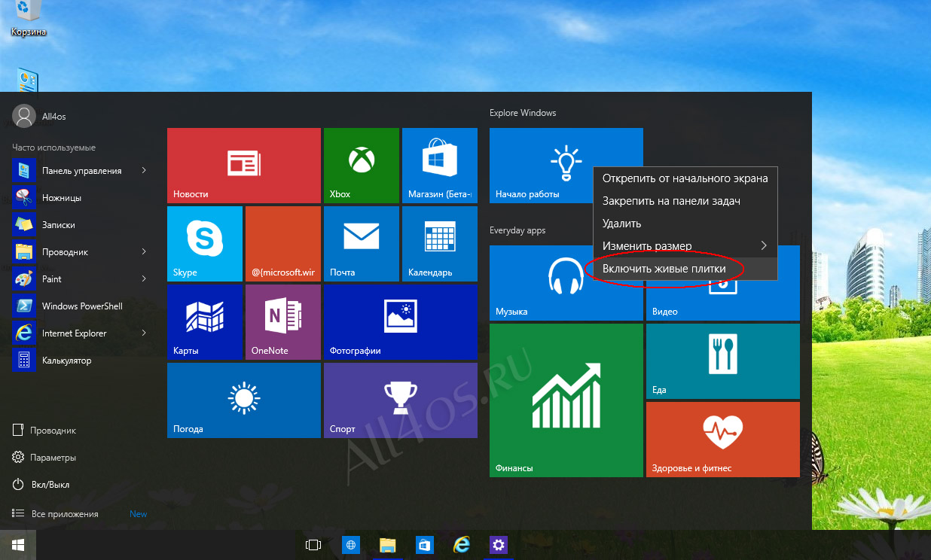Select Удалить in the context menu
Screen dimensions: 931x560
pos(685,224)
